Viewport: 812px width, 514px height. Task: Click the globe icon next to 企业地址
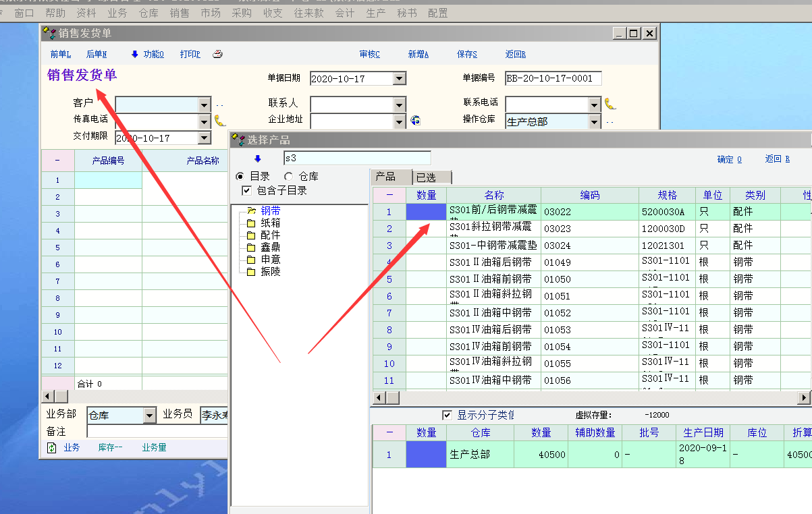click(x=416, y=121)
